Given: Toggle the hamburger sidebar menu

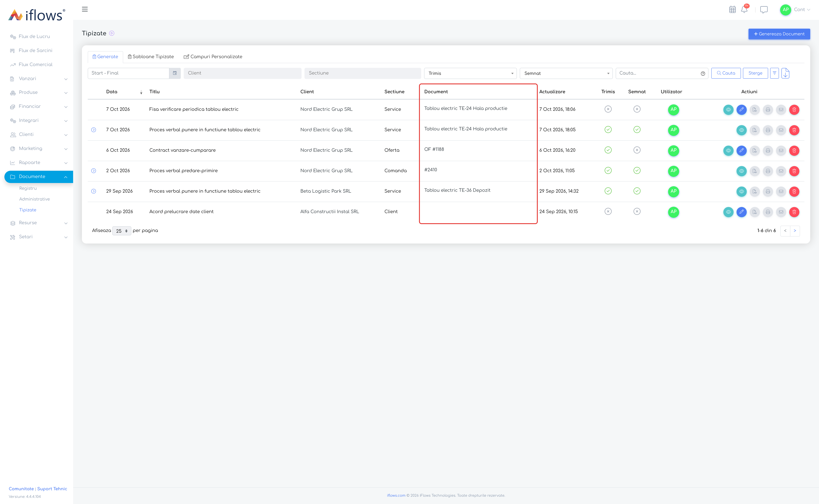Looking at the screenshot, I should tap(85, 9).
